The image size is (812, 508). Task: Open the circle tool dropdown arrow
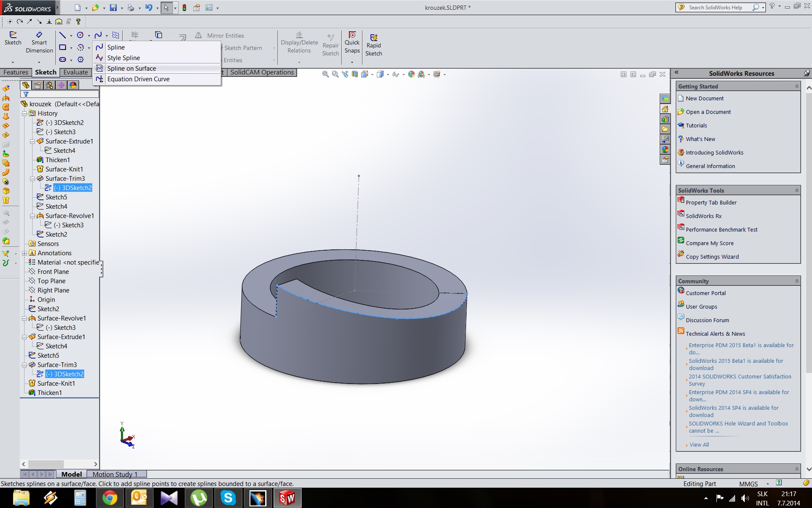tap(89, 36)
